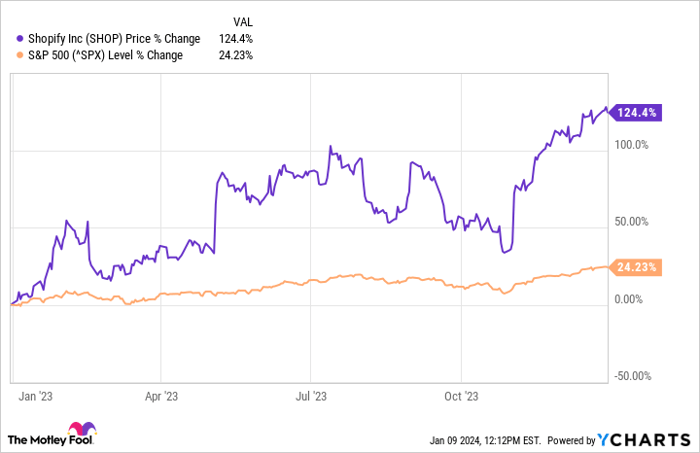Click the 0.00% y-axis label
700x453 pixels.
(x=629, y=299)
